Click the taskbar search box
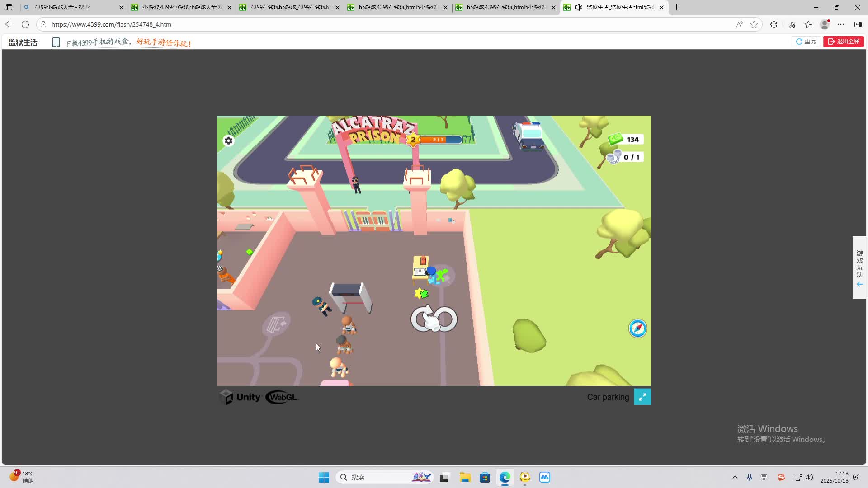 [384, 477]
